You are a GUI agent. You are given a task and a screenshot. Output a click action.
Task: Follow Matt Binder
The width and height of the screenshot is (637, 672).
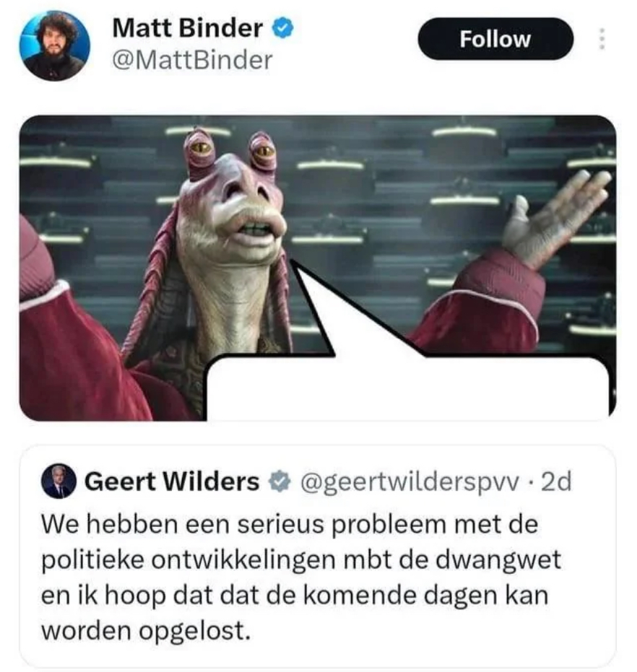click(495, 39)
